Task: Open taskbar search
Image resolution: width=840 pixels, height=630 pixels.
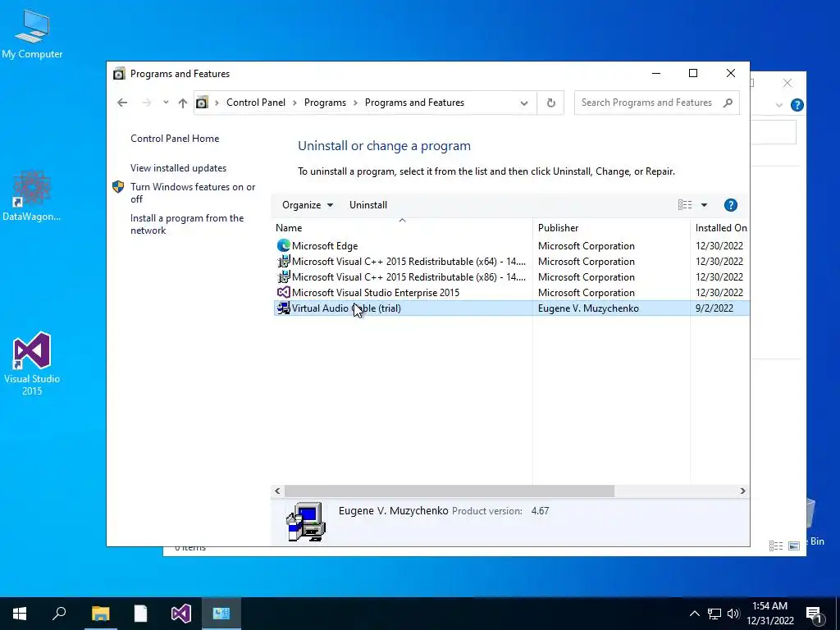Action: pos(59,614)
